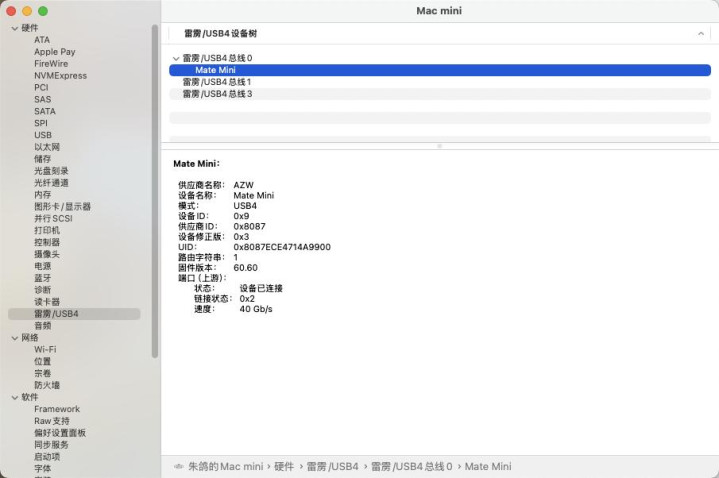Image resolution: width=719 pixels, height=478 pixels.
Task: Click the vendor name AZW
Action: coord(243,185)
